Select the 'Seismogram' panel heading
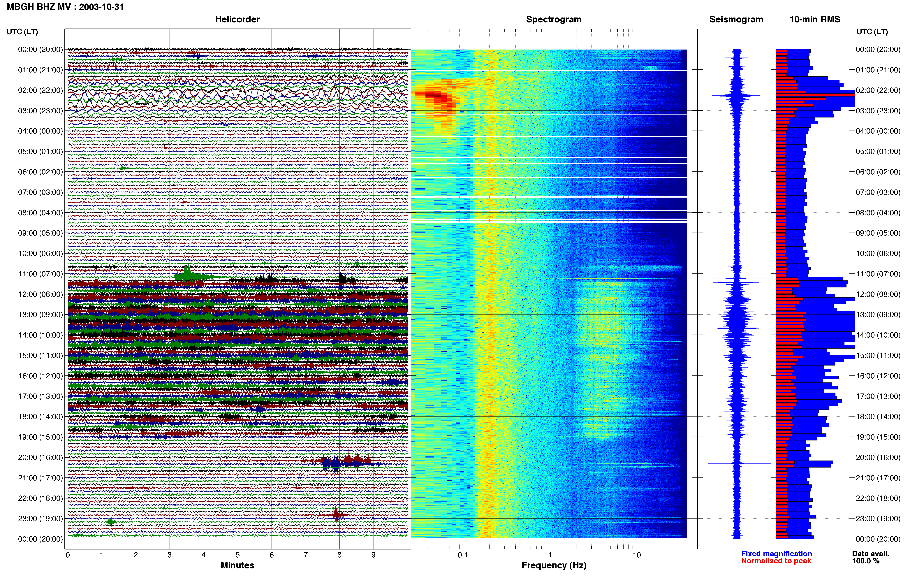The height and width of the screenshot is (578, 924). (x=736, y=20)
